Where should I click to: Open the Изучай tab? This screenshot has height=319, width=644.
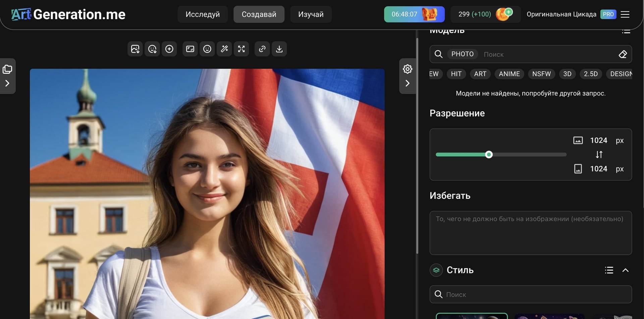click(311, 14)
